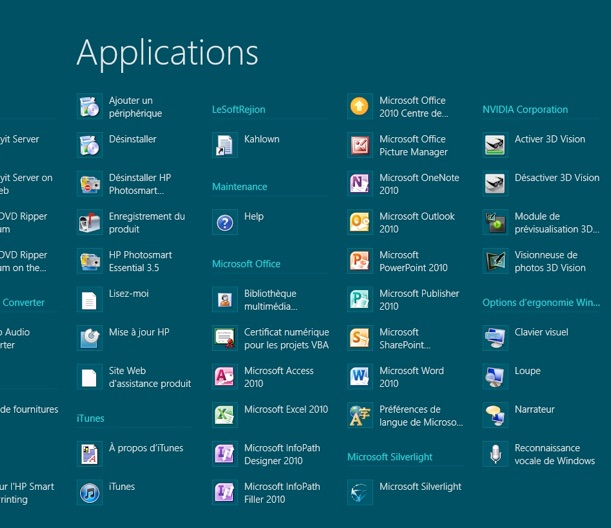Select the iTunes group header

[x=90, y=419]
